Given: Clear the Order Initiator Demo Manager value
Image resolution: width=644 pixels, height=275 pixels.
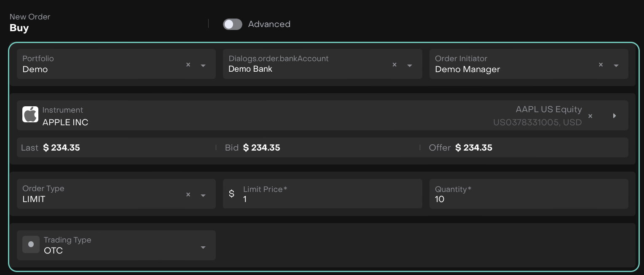Looking at the screenshot, I should 601,65.
